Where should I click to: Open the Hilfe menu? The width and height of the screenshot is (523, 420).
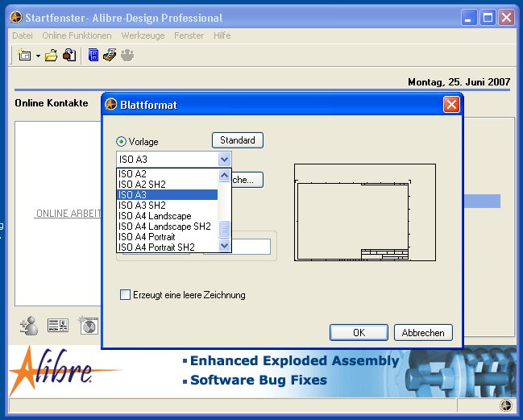(x=222, y=35)
